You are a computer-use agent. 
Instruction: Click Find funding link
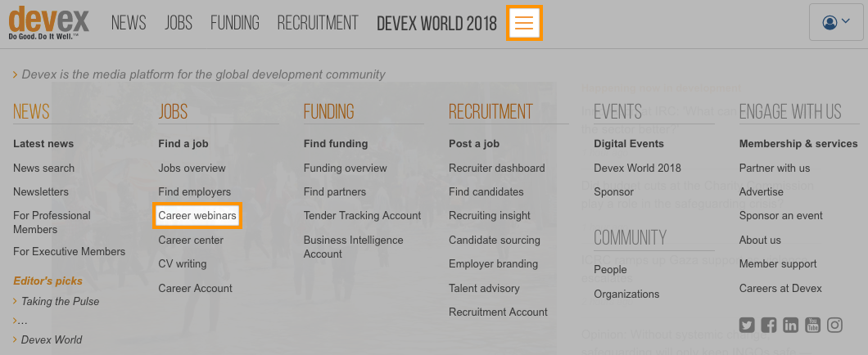point(336,144)
